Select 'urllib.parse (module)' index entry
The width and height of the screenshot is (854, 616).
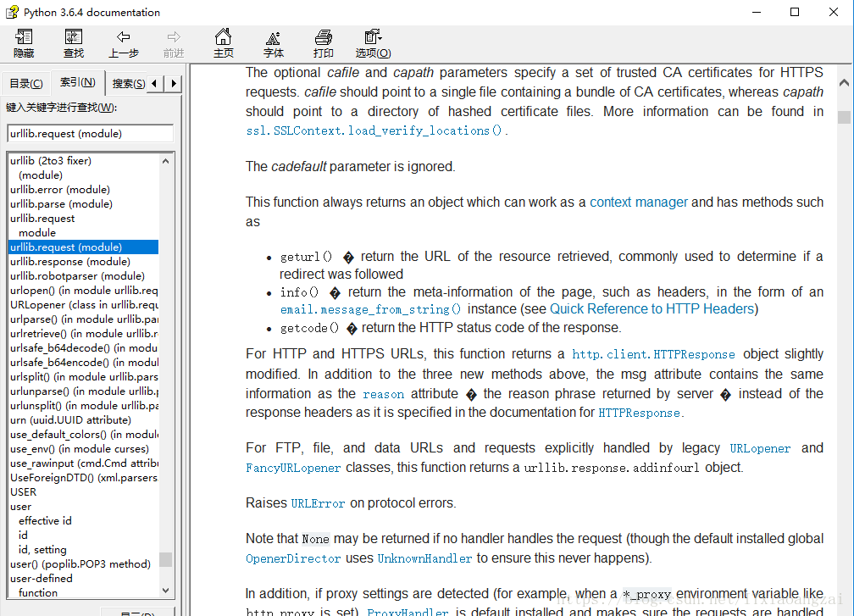point(61,203)
